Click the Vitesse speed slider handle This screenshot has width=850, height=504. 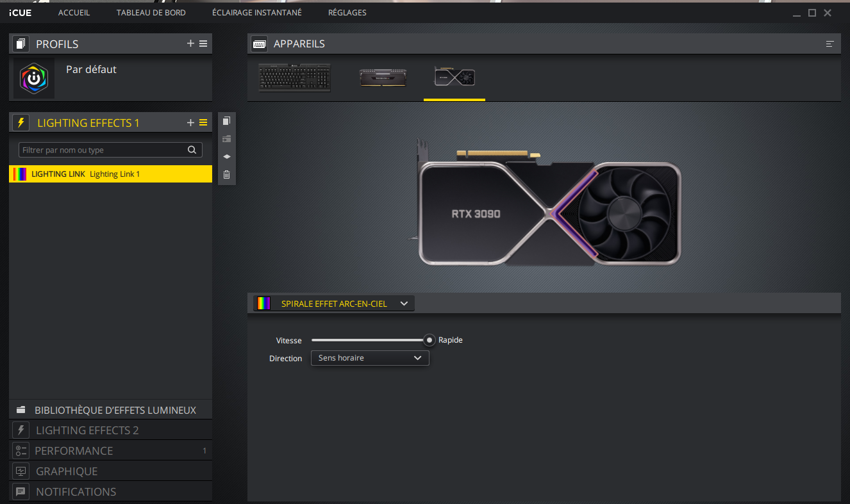tap(429, 340)
